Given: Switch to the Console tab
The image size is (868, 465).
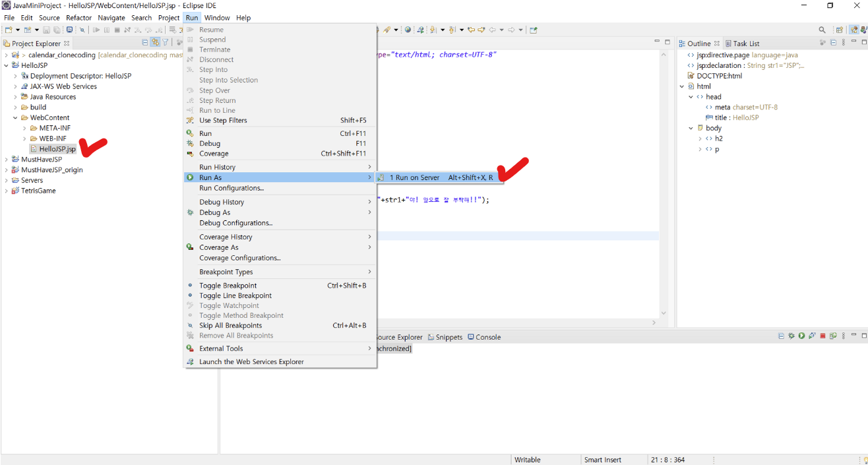Looking at the screenshot, I should [x=484, y=337].
